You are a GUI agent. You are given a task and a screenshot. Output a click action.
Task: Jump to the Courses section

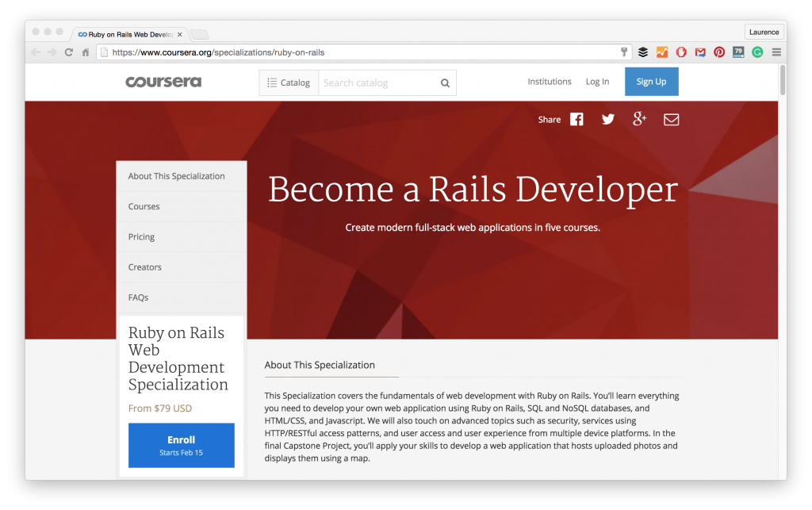(x=182, y=206)
